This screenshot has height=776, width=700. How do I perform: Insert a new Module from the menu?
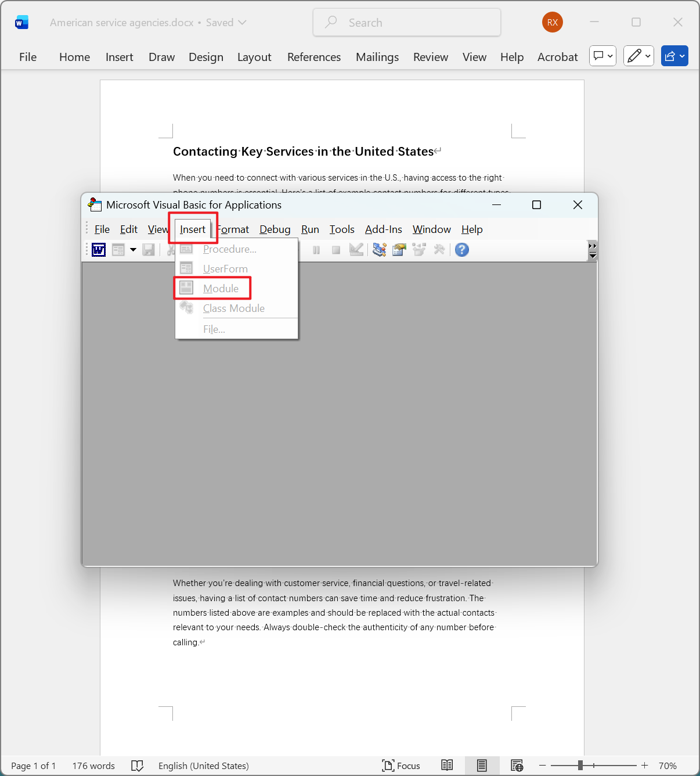(221, 288)
